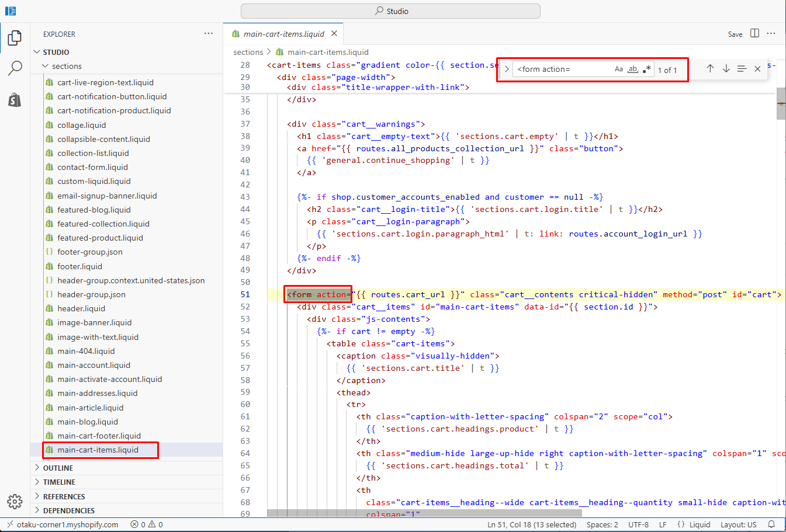
Task: Open cart-notification-button.liquid file
Action: [x=112, y=96]
